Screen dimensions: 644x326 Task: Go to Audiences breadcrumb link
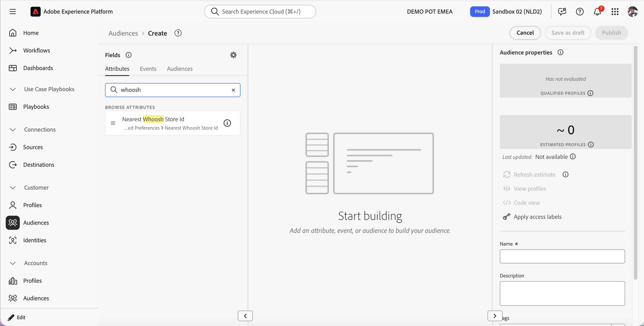[x=123, y=33]
